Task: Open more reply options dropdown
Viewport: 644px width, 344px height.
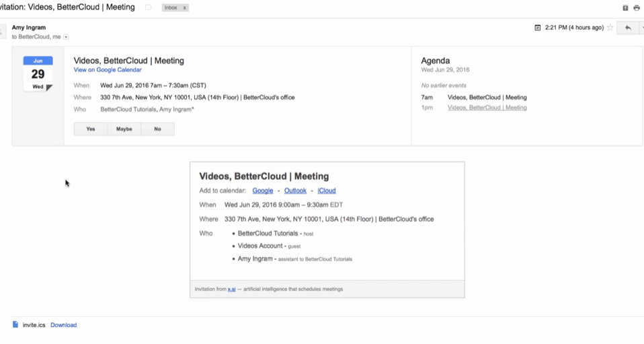Action: pyautogui.click(x=642, y=28)
